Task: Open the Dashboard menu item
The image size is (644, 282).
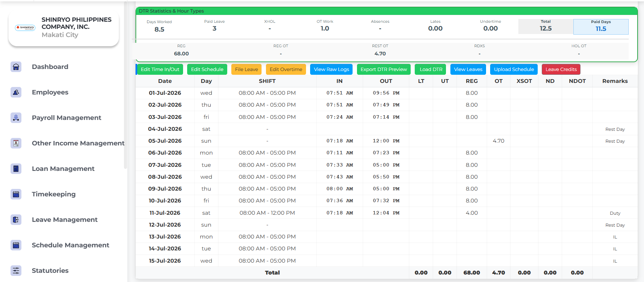Action: click(50, 67)
